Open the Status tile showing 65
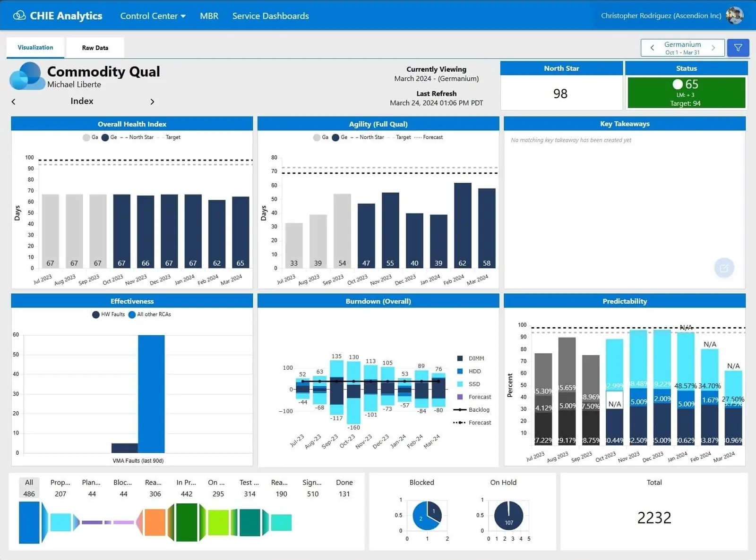Image resolution: width=756 pixels, height=560 pixels. pos(686,93)
